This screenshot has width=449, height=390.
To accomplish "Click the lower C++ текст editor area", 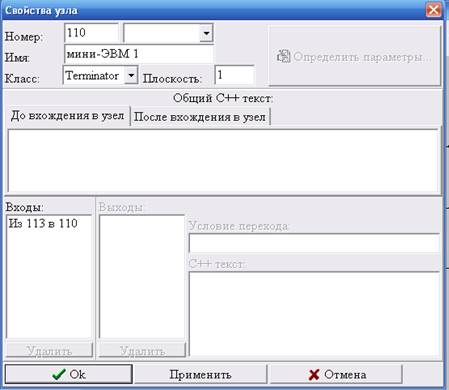I will (314, 314).
